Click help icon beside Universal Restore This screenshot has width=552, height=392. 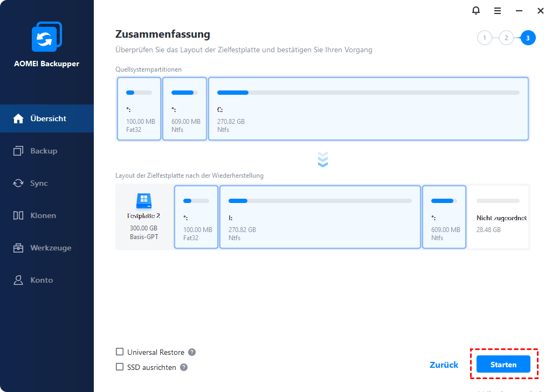(192, 352)
